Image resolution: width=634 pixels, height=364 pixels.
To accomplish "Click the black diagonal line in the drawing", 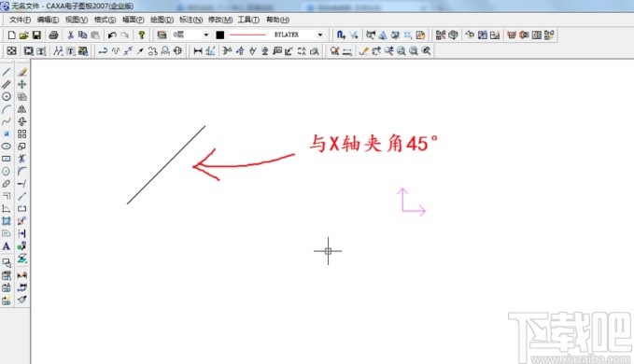I will [x=166, y=165].
